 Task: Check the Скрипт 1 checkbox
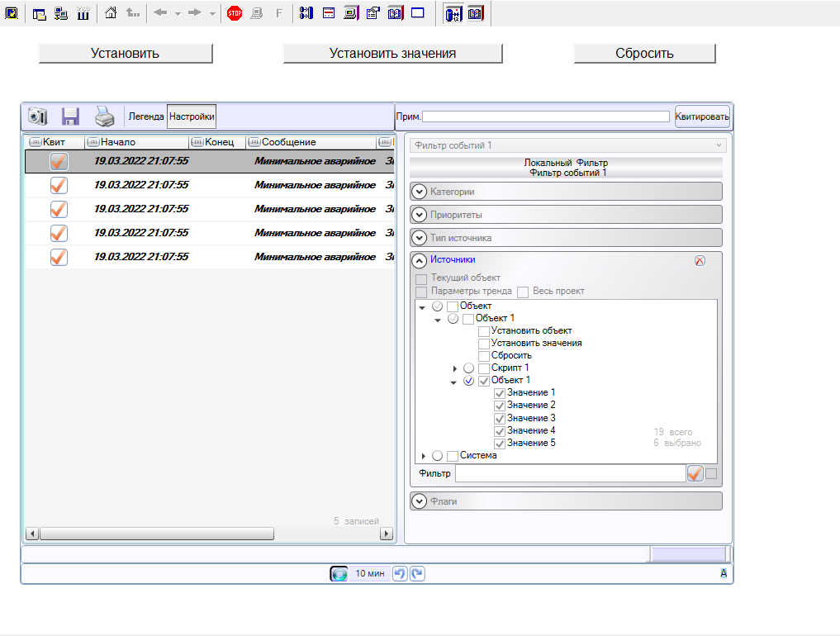click(x=484, y=368)
